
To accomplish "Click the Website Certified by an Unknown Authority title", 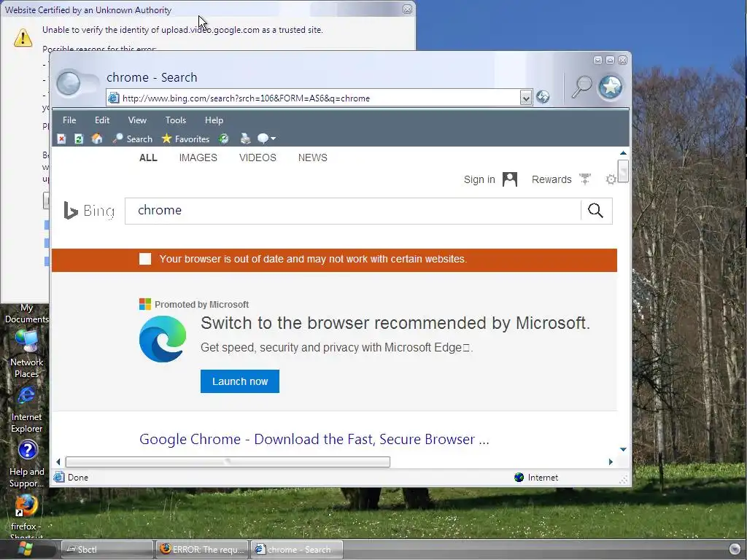I will click(x=88, y=10).
